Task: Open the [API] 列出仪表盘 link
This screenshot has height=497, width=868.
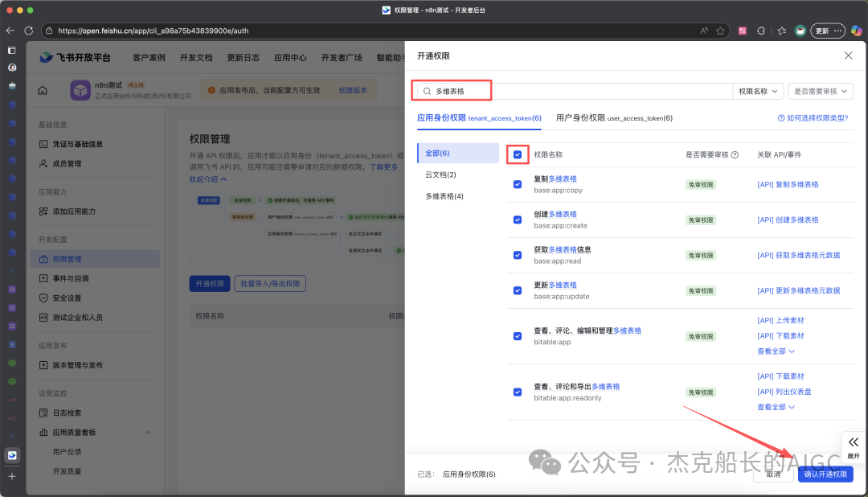Action: 784,392
